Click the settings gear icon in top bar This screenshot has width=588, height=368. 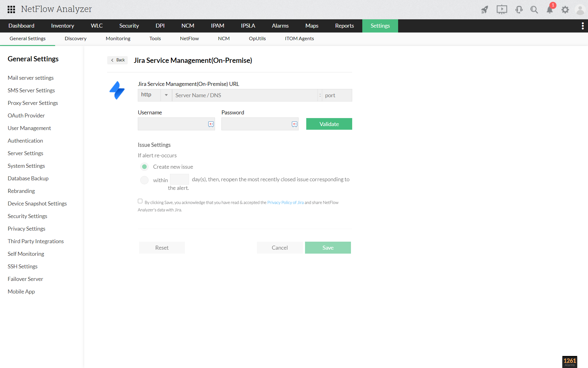click(565, 9)
